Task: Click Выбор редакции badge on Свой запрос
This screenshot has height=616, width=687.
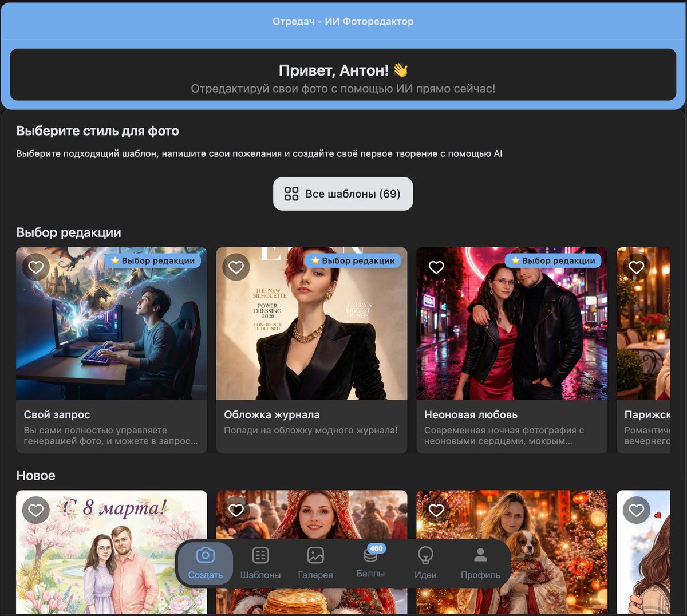Action: (153, 260)
